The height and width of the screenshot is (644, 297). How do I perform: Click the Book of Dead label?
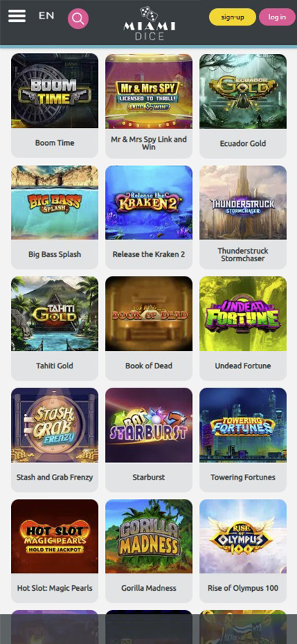pos(148,366)
